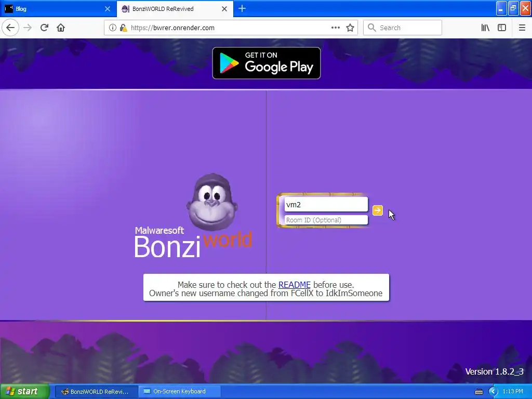Click the Room ID (Optional) field
This screenshot has width=532, height=399.
point(326,220)
